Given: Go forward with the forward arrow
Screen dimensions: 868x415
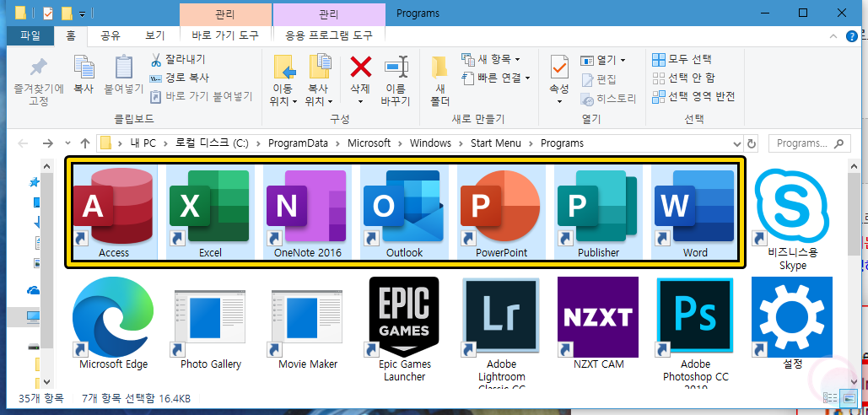Looking at the screenshot, I should coord(48,144).
